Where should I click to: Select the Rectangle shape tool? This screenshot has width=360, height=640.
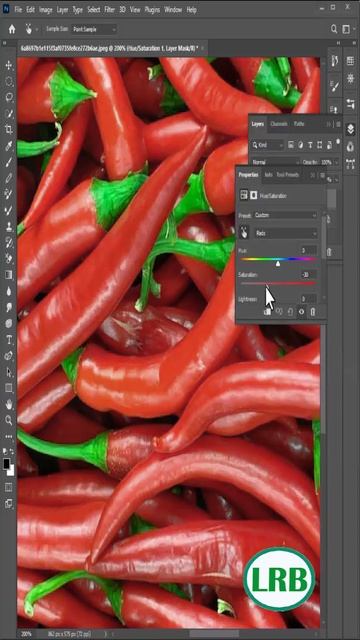pyautogui.click(x=9, y=388)
